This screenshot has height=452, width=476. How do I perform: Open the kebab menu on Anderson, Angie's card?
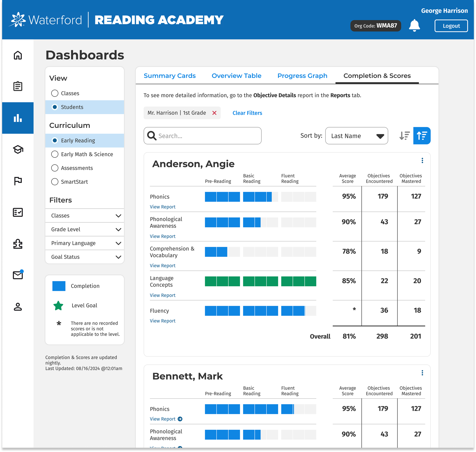click(422, 161)
